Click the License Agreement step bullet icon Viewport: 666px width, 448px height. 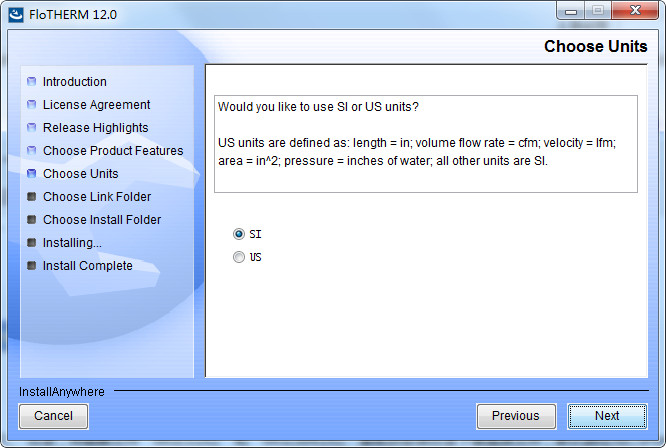click(32, 105)
